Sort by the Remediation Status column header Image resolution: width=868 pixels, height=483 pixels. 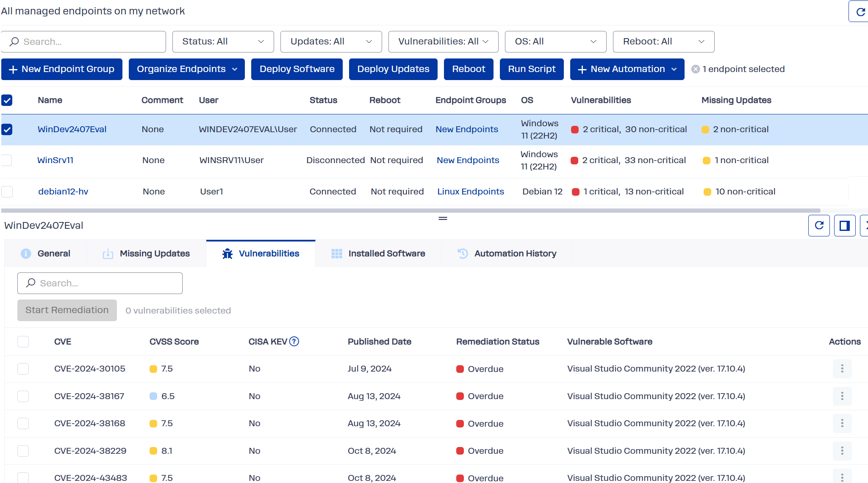click(x=498, y=341)
